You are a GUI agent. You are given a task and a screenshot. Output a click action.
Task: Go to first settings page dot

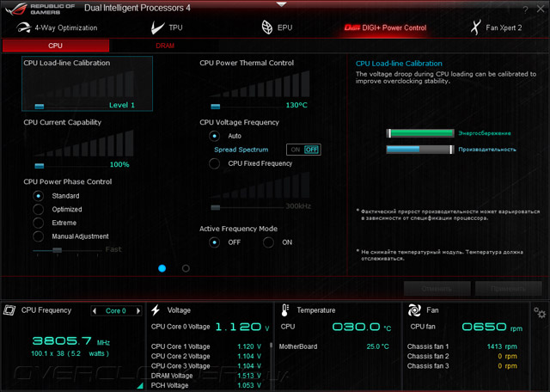[x=162, y=268]
